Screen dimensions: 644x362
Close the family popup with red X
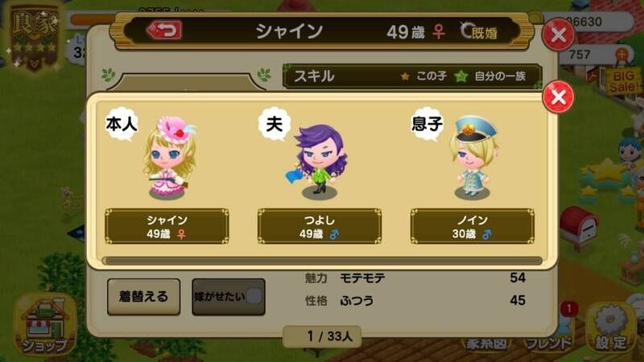coord(558,97)
